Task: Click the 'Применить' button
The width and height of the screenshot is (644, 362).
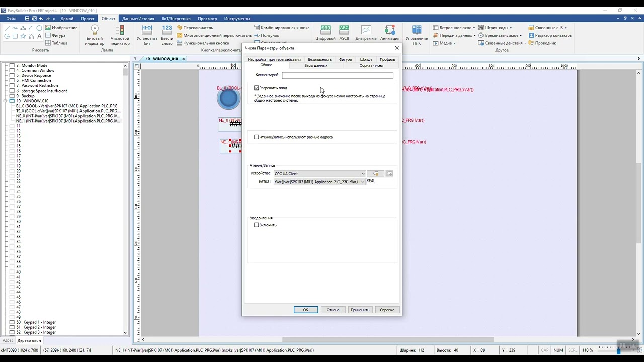Action: [360, 310]
